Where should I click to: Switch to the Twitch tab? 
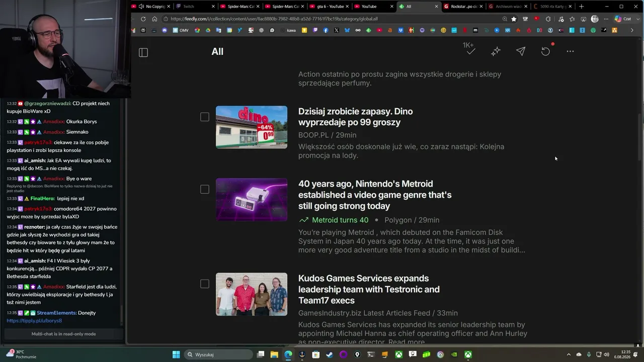point(195,7)
